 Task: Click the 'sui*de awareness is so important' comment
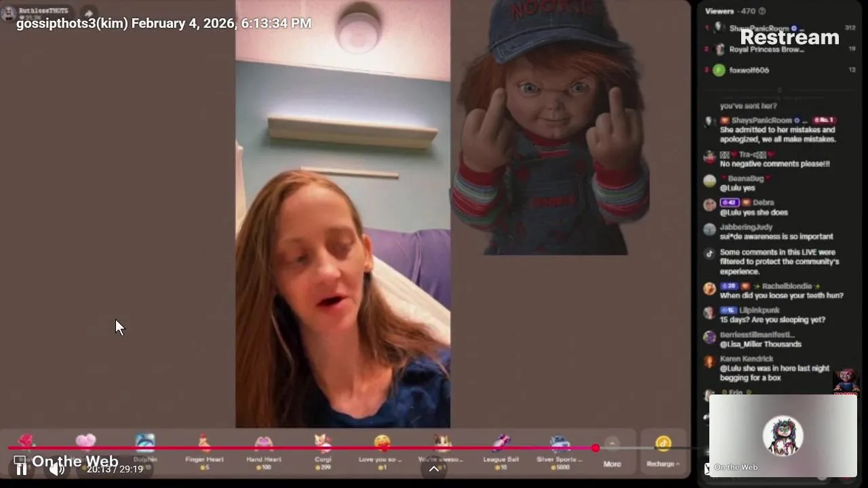[776, 237]
